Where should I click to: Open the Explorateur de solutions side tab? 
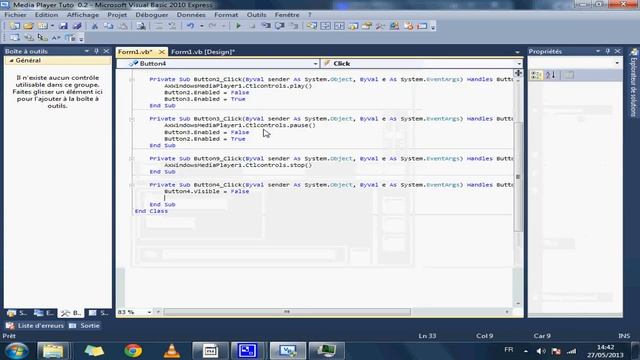(x=633, y=83)
